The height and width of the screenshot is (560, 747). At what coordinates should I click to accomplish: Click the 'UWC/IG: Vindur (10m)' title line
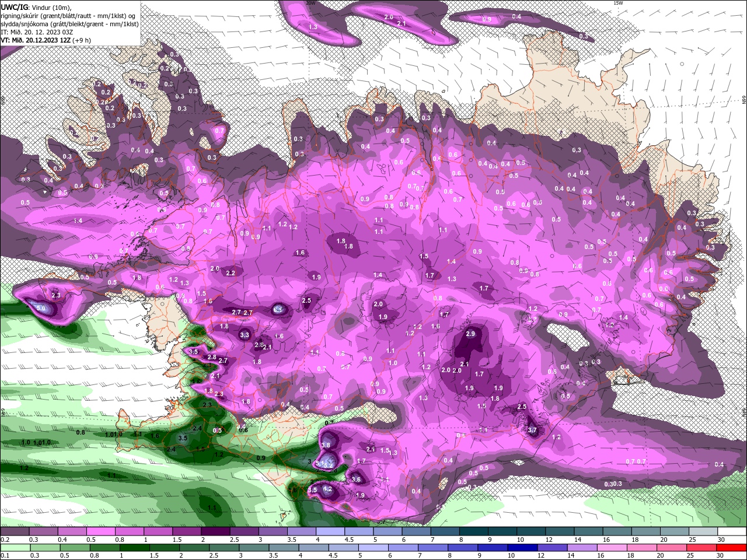36,7
